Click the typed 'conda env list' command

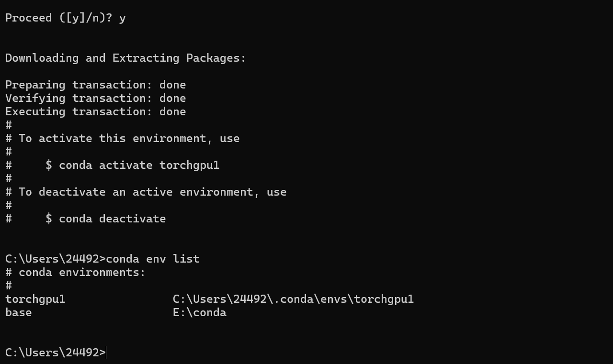pos(152,259)
